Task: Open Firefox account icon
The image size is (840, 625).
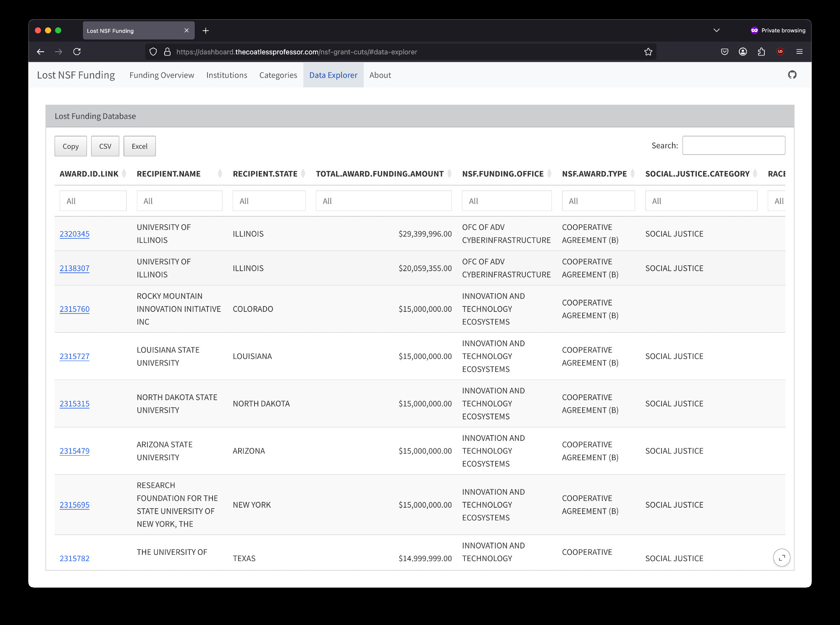Action: (743, 52)
